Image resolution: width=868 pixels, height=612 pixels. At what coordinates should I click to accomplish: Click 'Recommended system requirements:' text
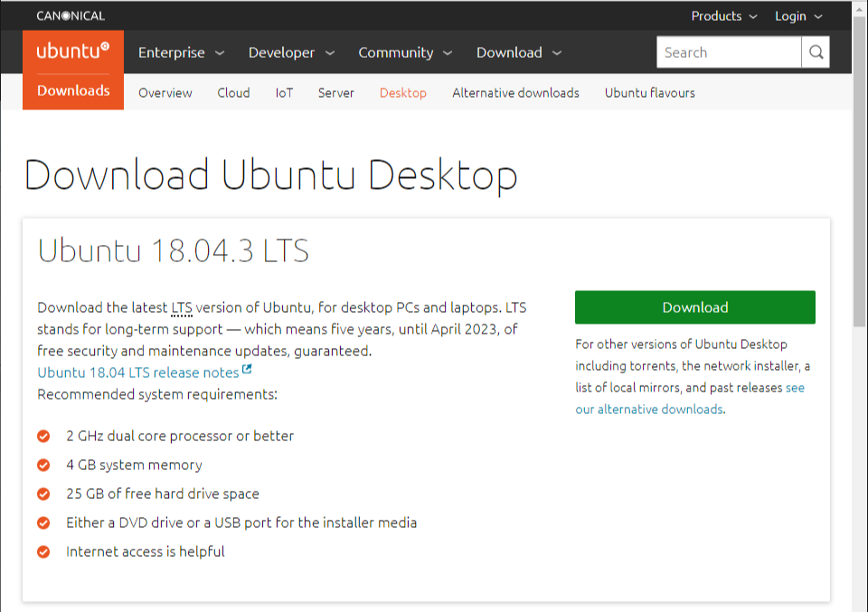coord(157,394)
